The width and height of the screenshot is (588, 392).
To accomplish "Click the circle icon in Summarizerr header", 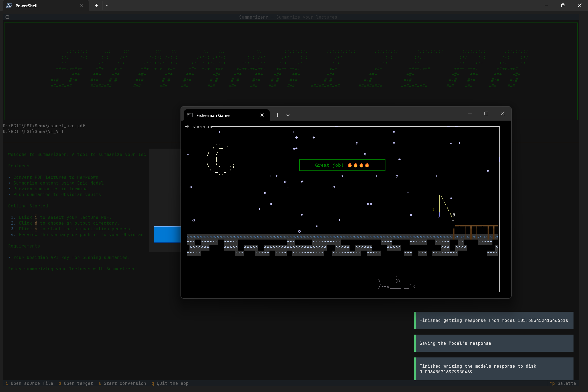I will pos(8,17).
